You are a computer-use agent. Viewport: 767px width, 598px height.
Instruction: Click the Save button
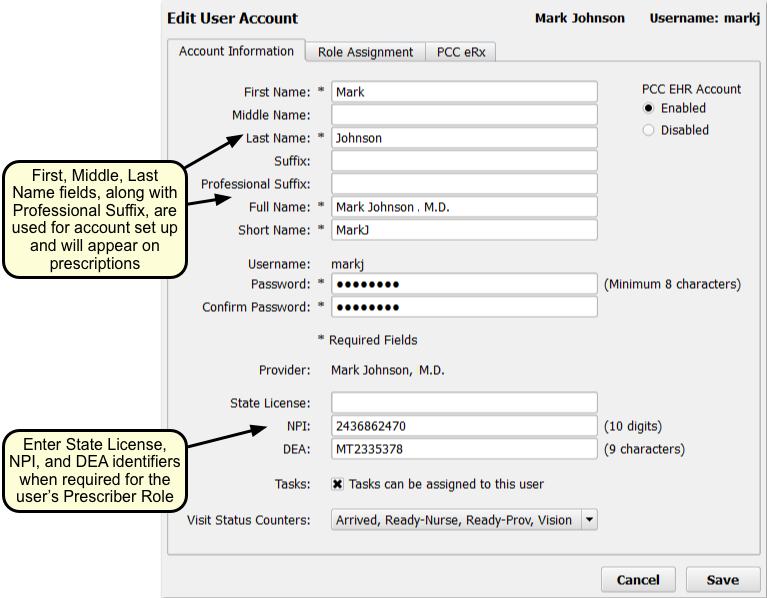click(722, 580)
